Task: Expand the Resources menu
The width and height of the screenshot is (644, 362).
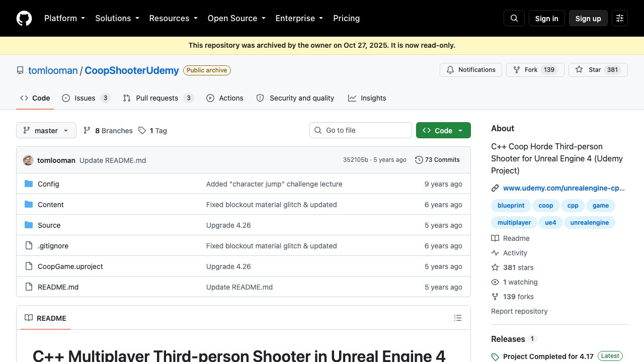Action: [173, 18]
